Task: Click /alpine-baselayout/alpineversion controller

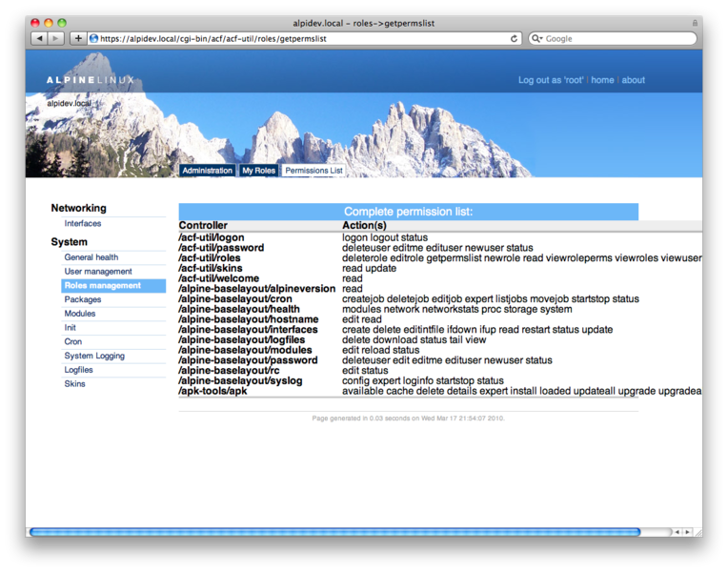Action: pos(256,289)
